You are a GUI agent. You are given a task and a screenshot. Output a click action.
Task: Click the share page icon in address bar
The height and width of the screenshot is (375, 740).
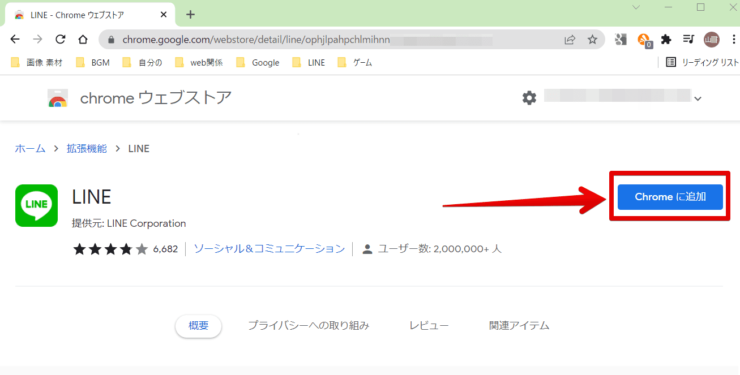pyautogui.click(x=570, y=40)
